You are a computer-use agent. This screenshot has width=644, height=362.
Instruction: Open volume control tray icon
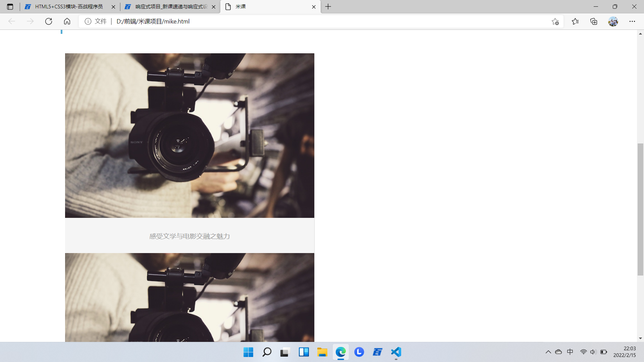(593, 352)
